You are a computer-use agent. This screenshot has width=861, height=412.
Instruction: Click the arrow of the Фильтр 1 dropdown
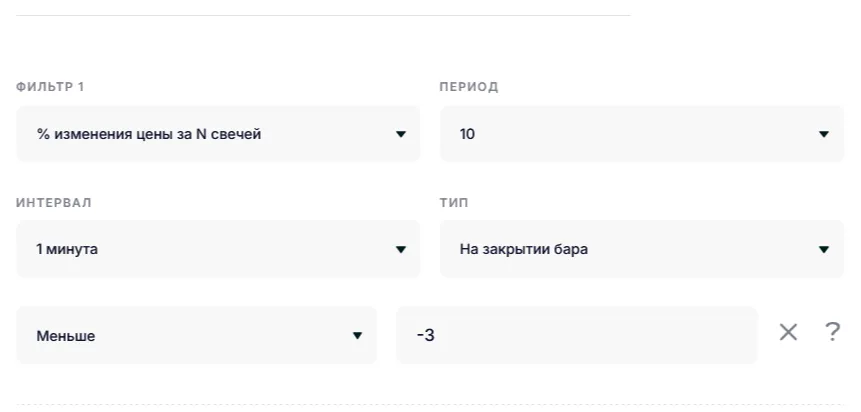pos(401,134)
